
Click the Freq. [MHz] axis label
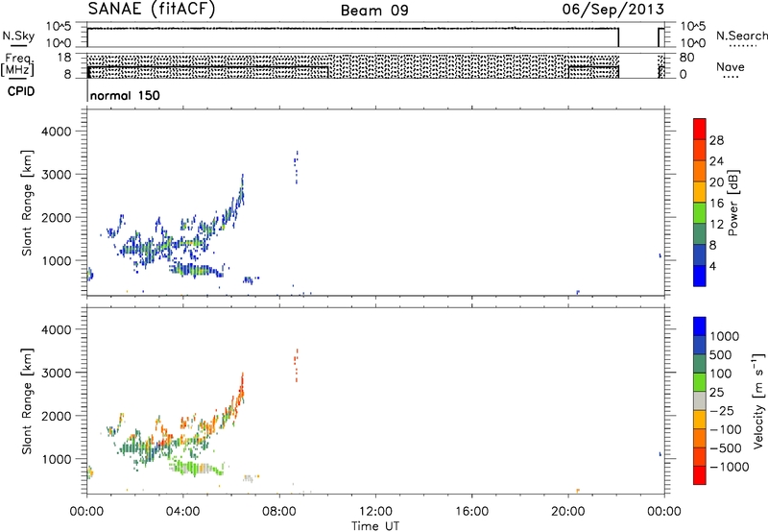(19, 65)
